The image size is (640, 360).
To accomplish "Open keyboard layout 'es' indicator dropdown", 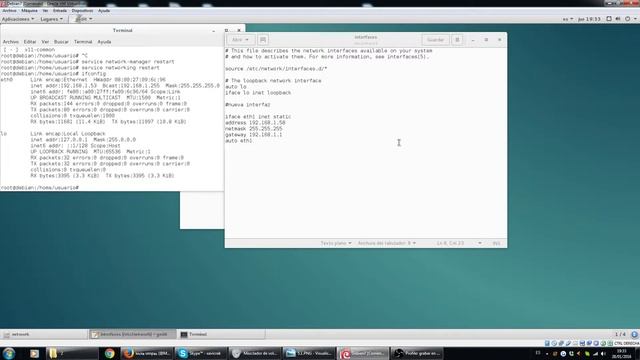I will pyautogui.click(x=568, y=19).
